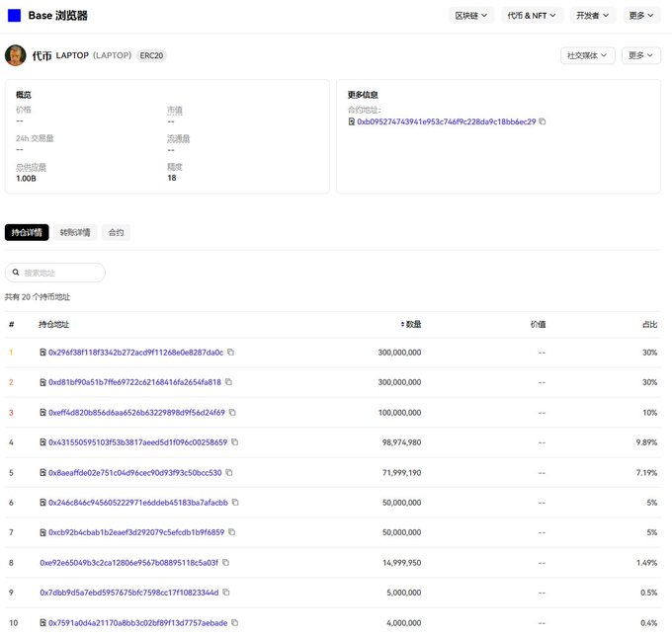The height and width of the screenshot is (637, 672).
Task: Click contract icon beside 0x7591a0d4 address
Action: coord(42,623)
